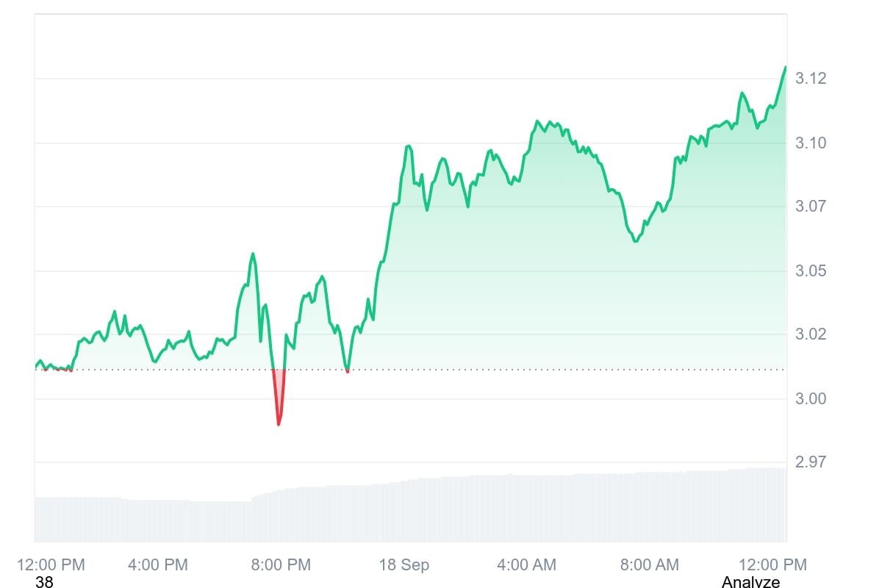Click the 3.05 price axis label
Screen dimensions: 882x588
click(811, 270)
